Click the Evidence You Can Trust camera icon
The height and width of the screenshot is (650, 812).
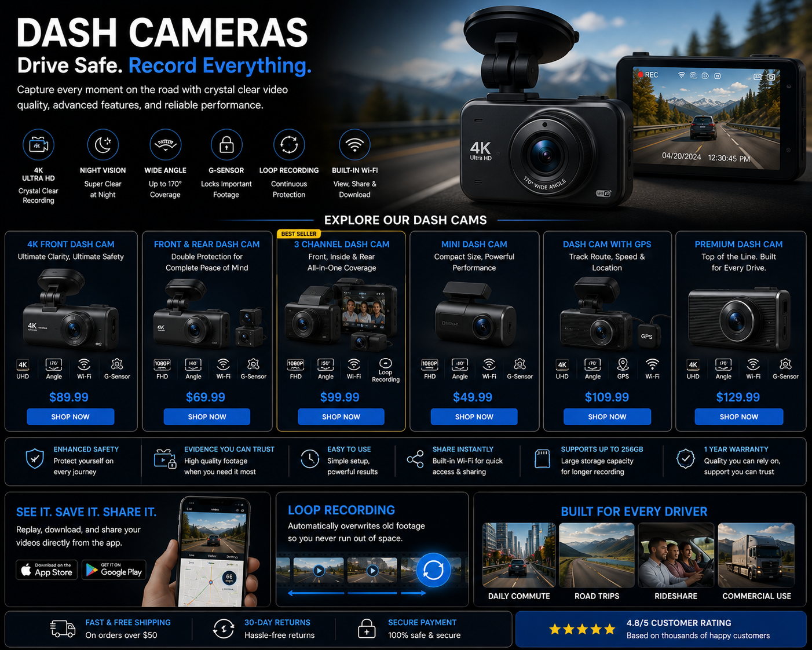click(164, 459)
